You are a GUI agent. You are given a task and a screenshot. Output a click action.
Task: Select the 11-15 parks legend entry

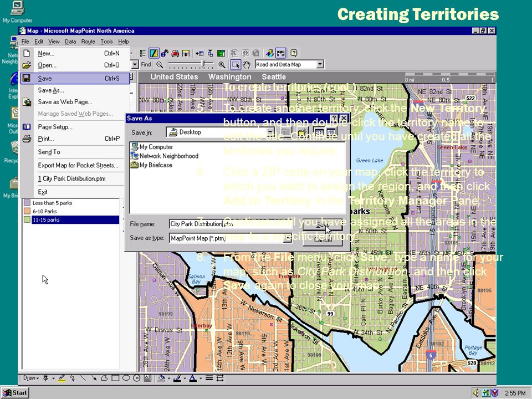click(x=75, y=220)
